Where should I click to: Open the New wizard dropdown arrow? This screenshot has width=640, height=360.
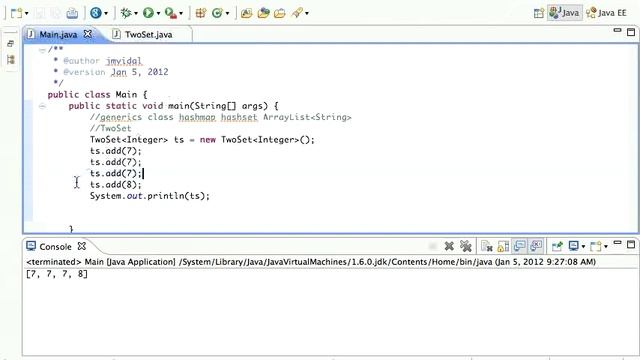coord(27,13)
